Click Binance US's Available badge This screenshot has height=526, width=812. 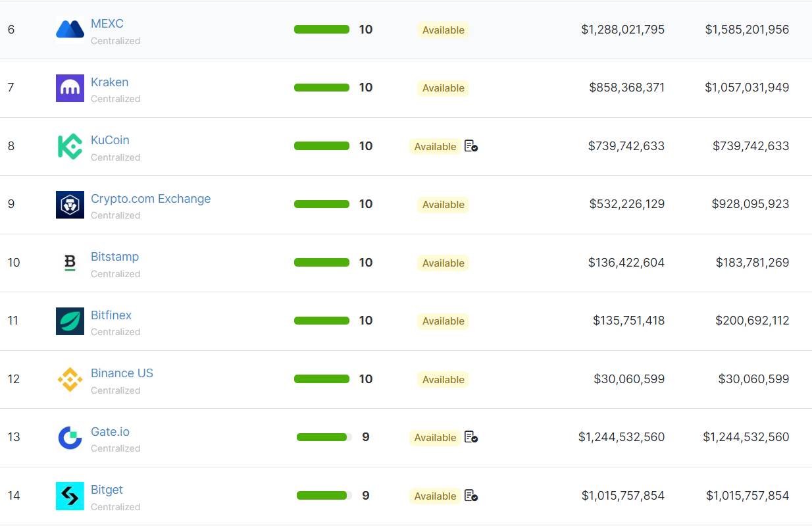click(x=444, y=380)
